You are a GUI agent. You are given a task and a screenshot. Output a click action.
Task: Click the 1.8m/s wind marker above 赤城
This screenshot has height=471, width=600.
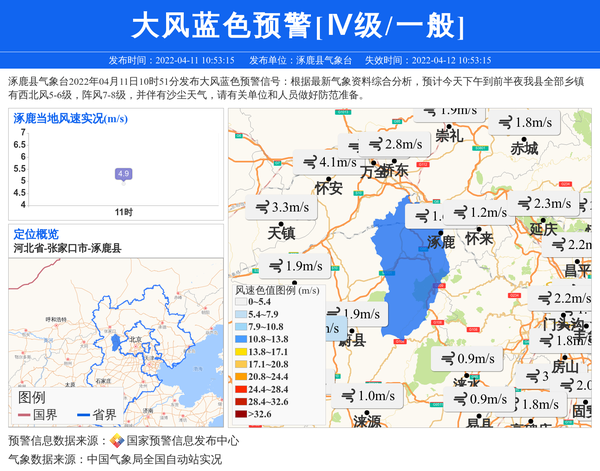[523, 123]
